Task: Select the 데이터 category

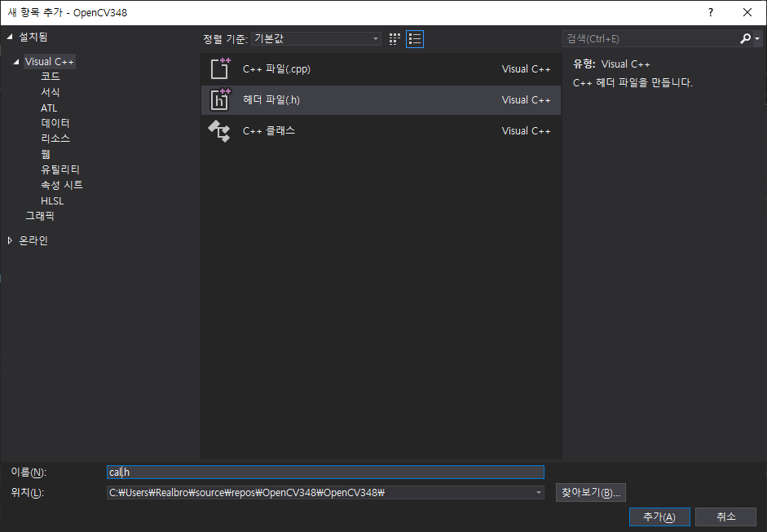Action: (55, 123)
